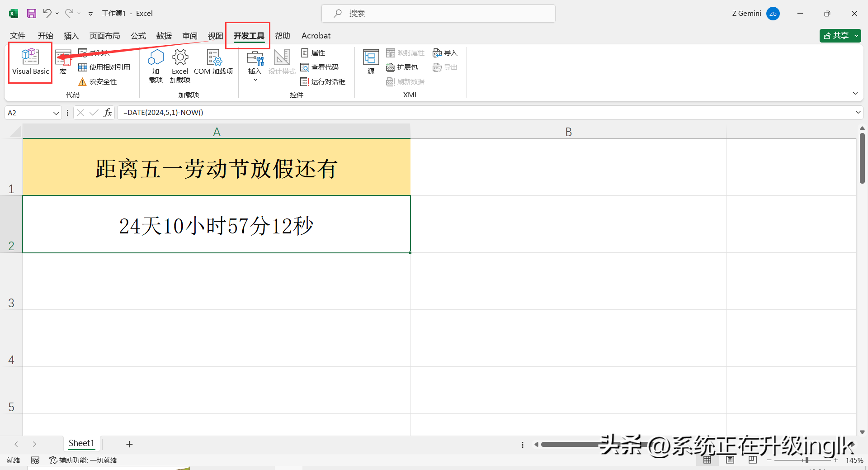Open 辅助功能 accessibility checker status

83,460
